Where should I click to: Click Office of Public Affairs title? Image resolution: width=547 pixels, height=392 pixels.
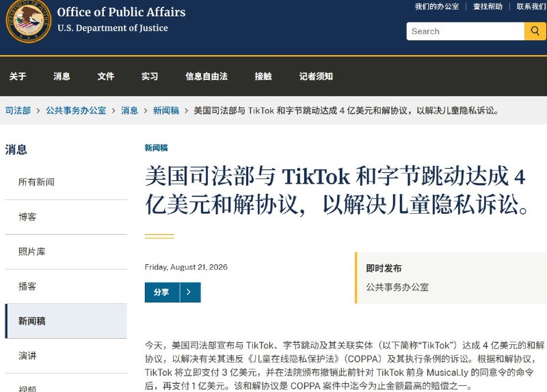pos(122,12)
